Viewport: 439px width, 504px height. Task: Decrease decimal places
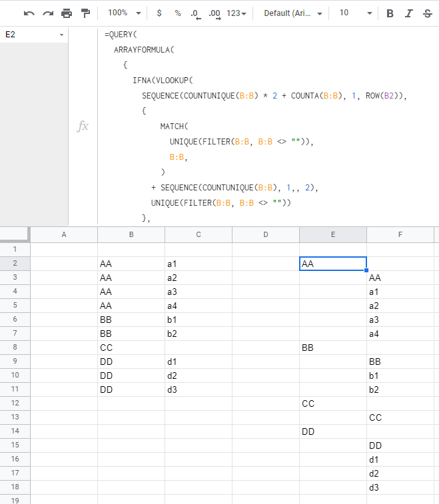point(195,13)
